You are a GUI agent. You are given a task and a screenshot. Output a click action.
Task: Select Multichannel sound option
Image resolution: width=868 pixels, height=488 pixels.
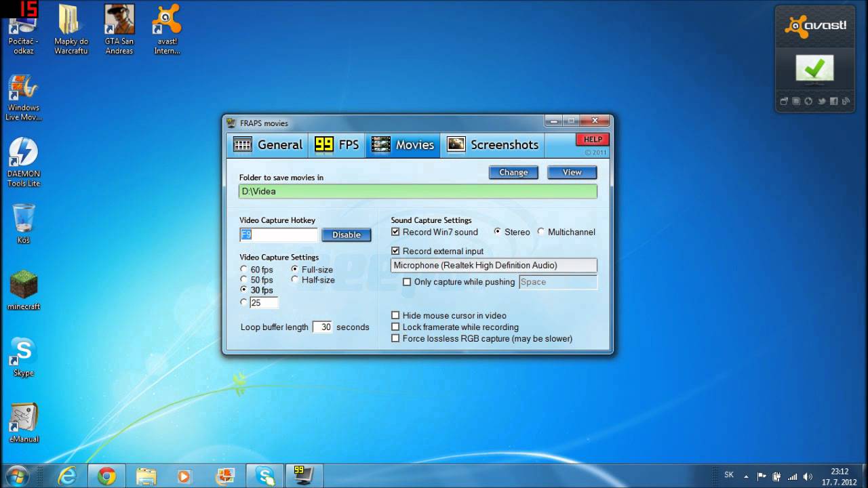pyautogui.click(x=566, y=232)
